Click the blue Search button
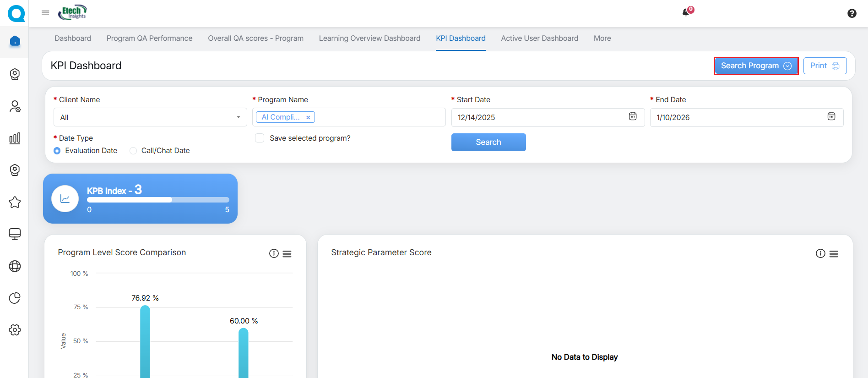 point(488,142)
